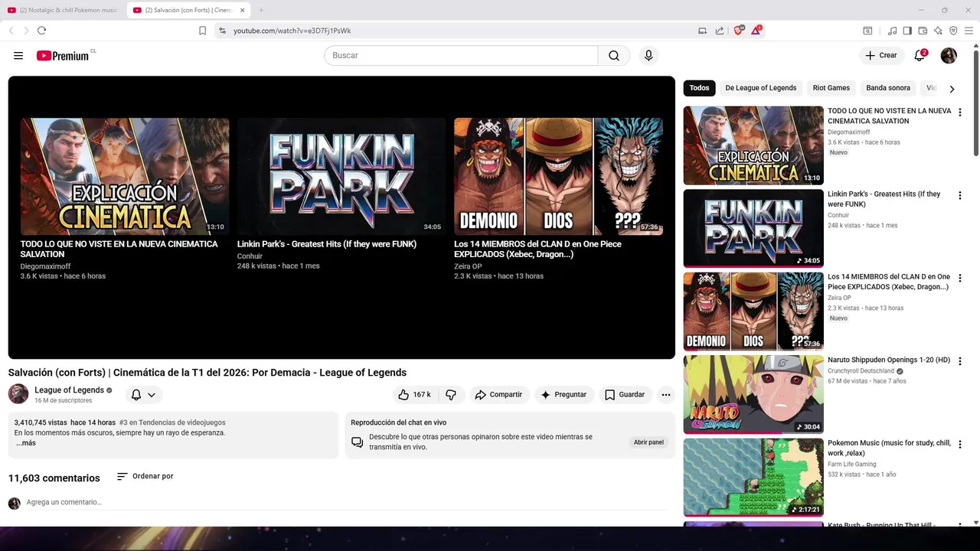The height and width of the screenshot is (551, 980).
Task: Click the Preguntar button
Action: point(563,395)
